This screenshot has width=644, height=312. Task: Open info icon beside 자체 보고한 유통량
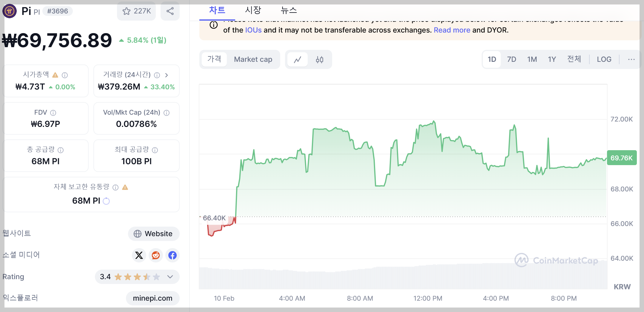tap(115, 187)
